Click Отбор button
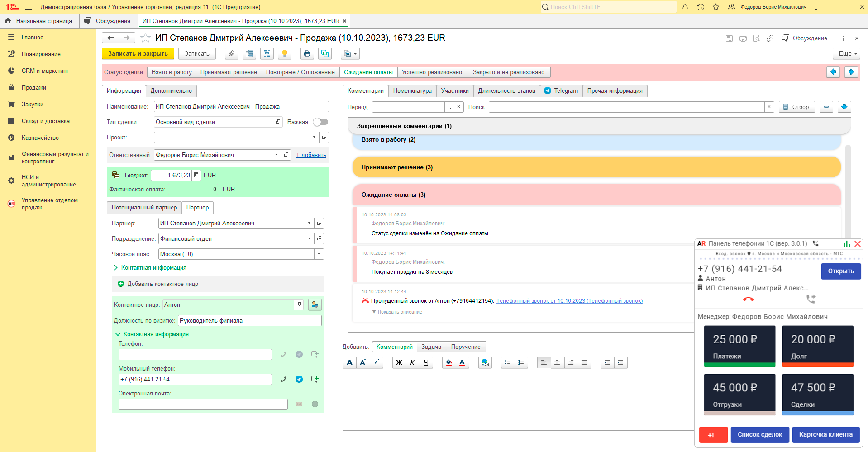 [796, 107]
